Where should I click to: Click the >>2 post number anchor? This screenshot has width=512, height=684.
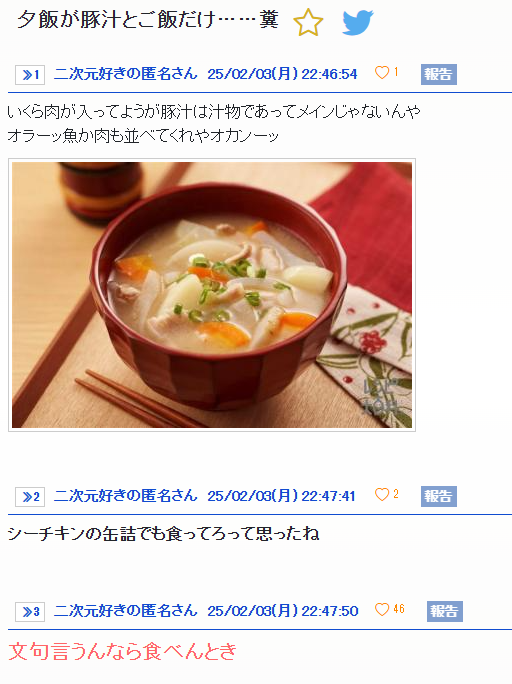30,496
